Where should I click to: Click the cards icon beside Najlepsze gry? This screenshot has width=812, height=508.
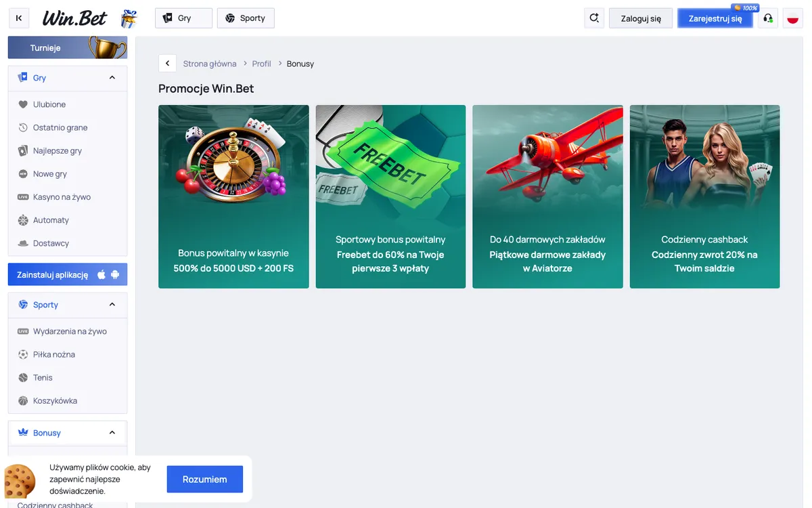(23, 150)
